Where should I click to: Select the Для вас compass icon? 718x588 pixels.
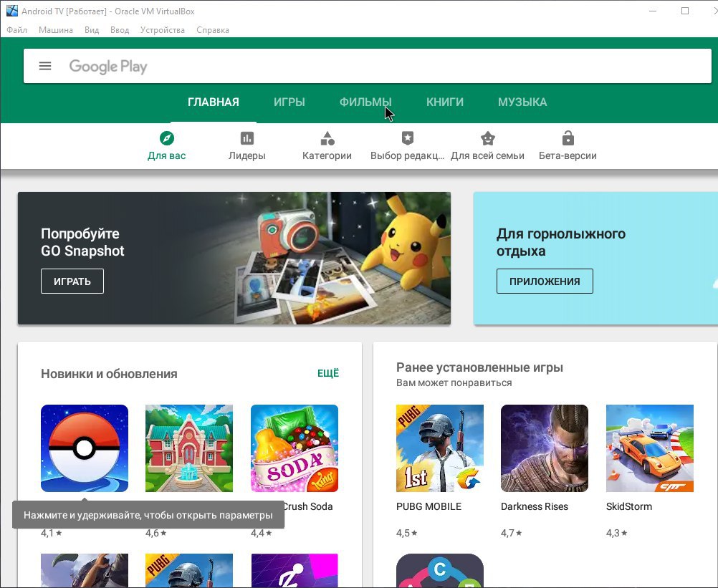[167, 138]
